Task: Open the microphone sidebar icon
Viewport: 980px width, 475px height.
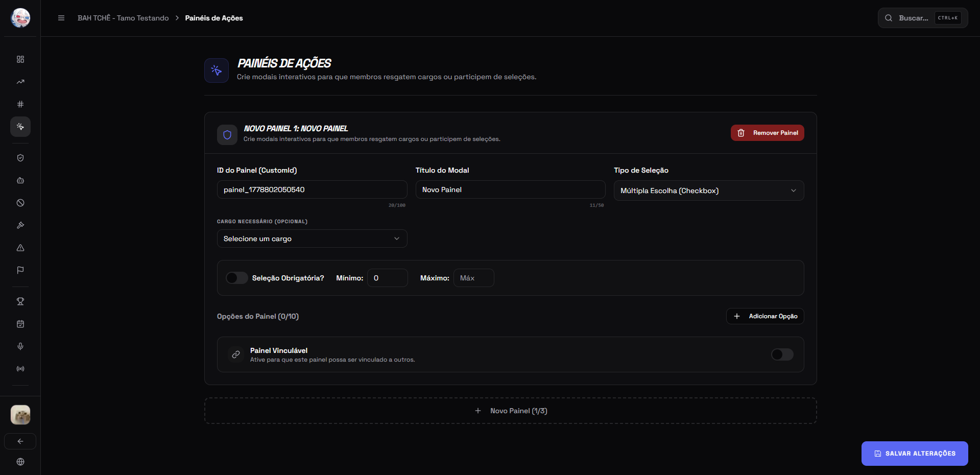Action: pos(20,346)
